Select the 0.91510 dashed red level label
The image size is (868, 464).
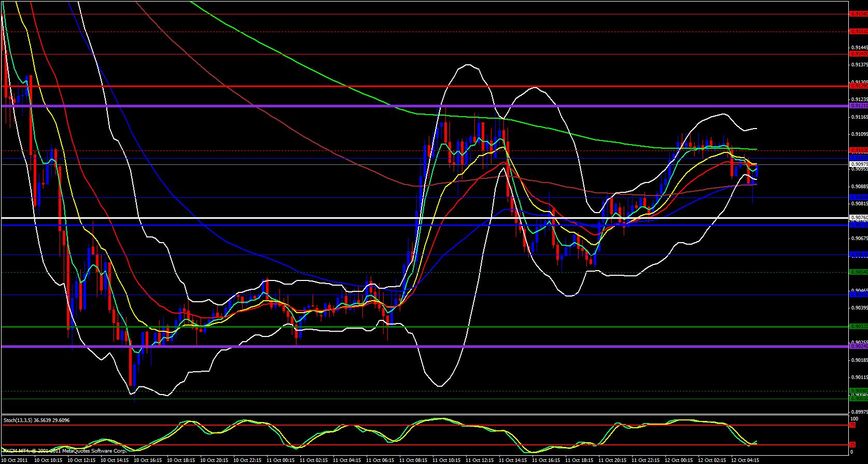(x=858, y=32)
